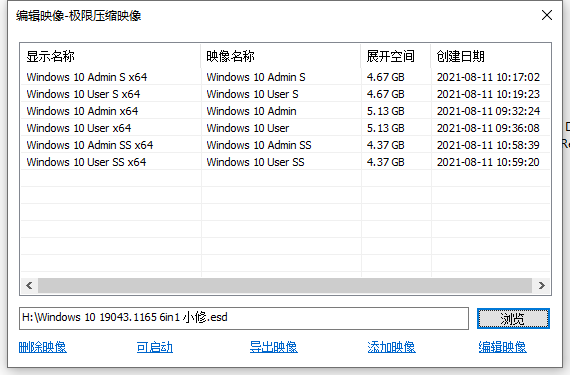Click date 2021-08-11 10:19:23
Screen dimensions: 570x375
[x=488, y=94]
